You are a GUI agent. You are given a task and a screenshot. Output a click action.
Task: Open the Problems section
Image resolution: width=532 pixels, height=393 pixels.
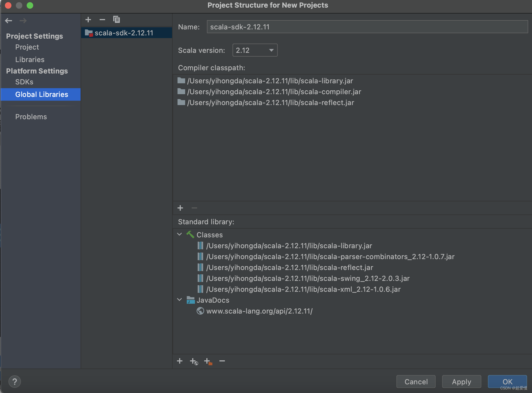click(x=31, y=117)
